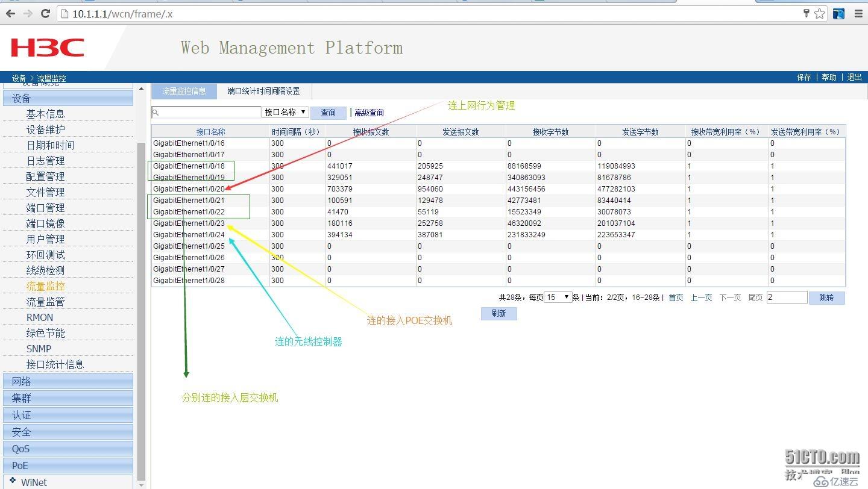This screenshot has width=868, height=489.
Task: Open 端口管理 in sidebar
Action: [x=45, y=208]
